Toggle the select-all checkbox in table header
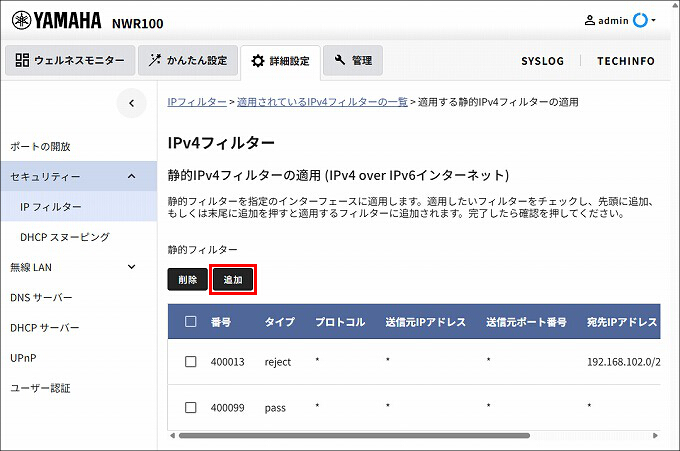This screenshot has height=451, width=680. (190, 321)
